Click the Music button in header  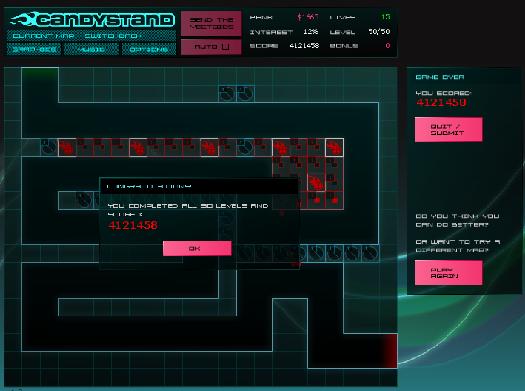(91, 50)
